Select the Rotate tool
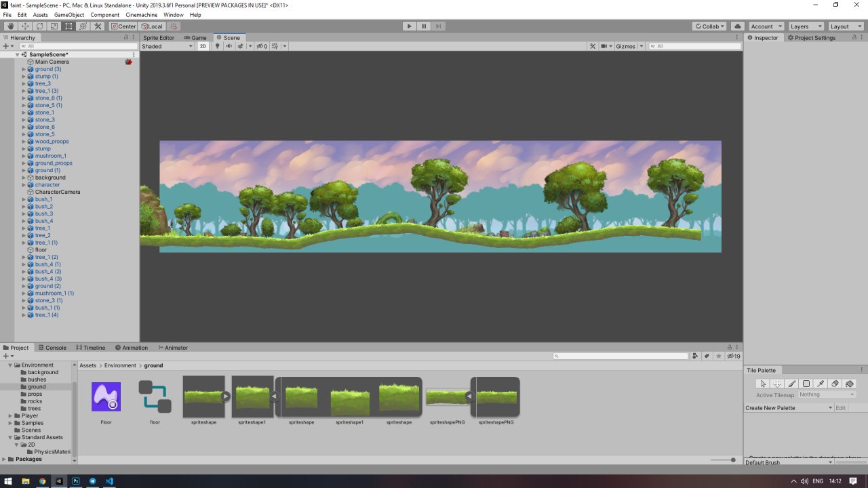868x488 pixels. [39, 26]
